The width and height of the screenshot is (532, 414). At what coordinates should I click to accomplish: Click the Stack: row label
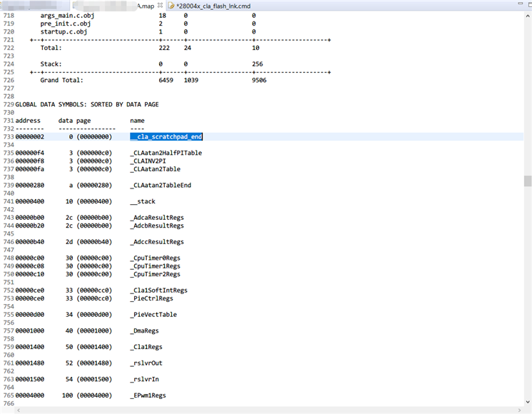51,64
